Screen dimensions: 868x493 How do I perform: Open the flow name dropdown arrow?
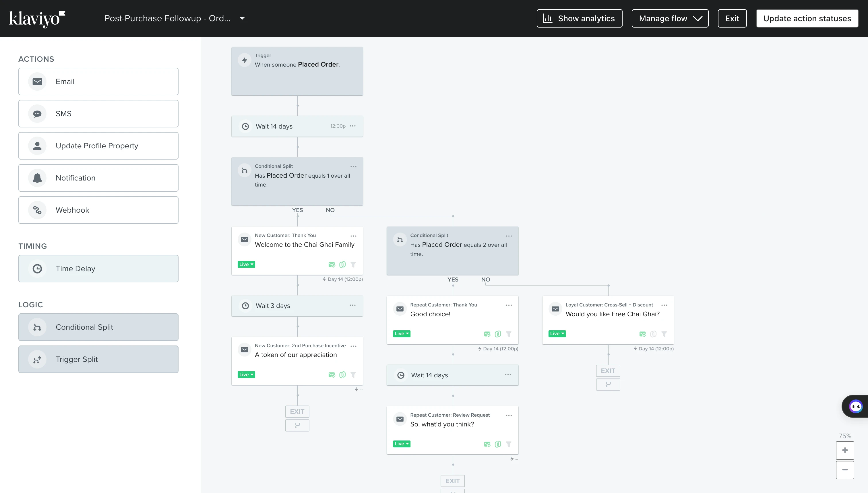[242, 18]
